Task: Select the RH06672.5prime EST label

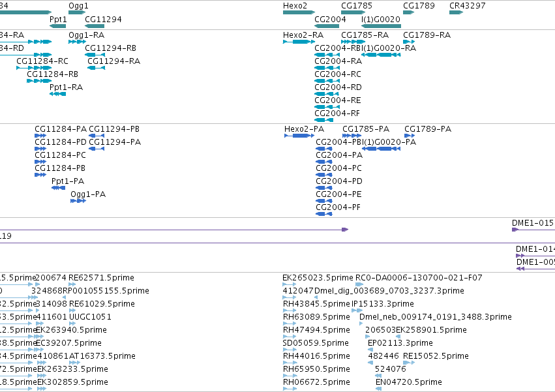Action: point(316,382)
